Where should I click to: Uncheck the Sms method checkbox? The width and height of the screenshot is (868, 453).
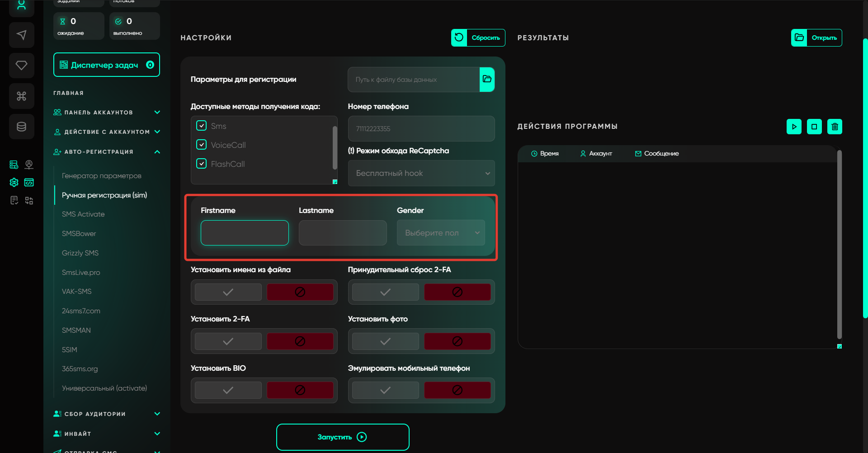tap(202, 126)
